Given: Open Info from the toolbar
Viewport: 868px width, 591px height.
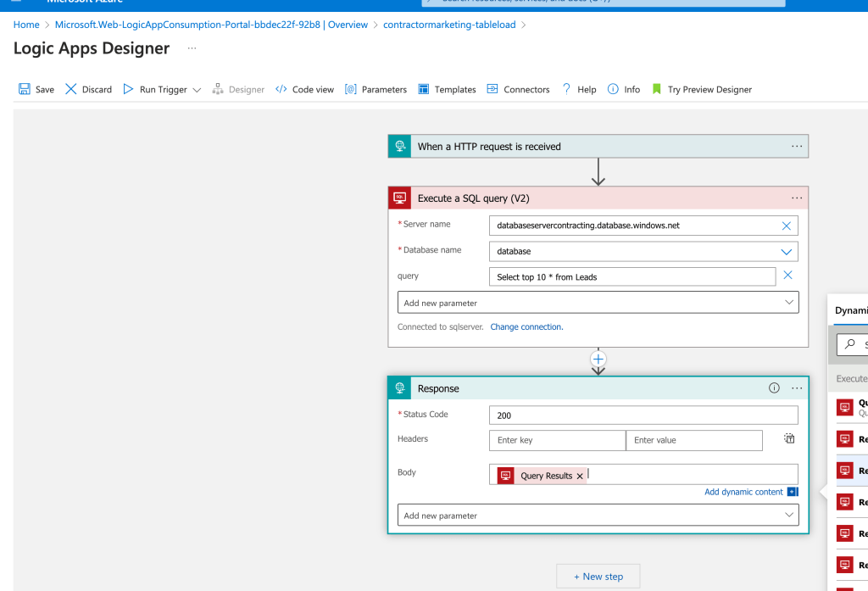Looking at the screenshot, I should point(624,89).
